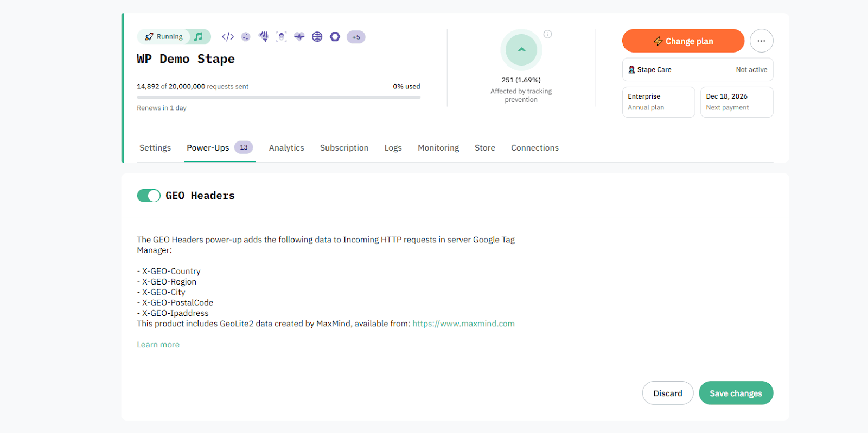Click the code brackets power-up icon
Screen dimensions: 868x433
tap(228, 37)
